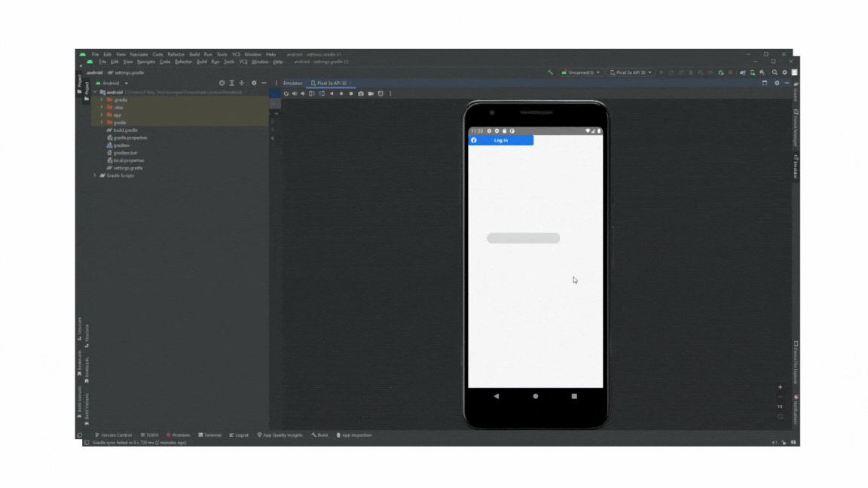Screen dimensions: 868x488
Task: Open the Problems tab
Action: 179,435
